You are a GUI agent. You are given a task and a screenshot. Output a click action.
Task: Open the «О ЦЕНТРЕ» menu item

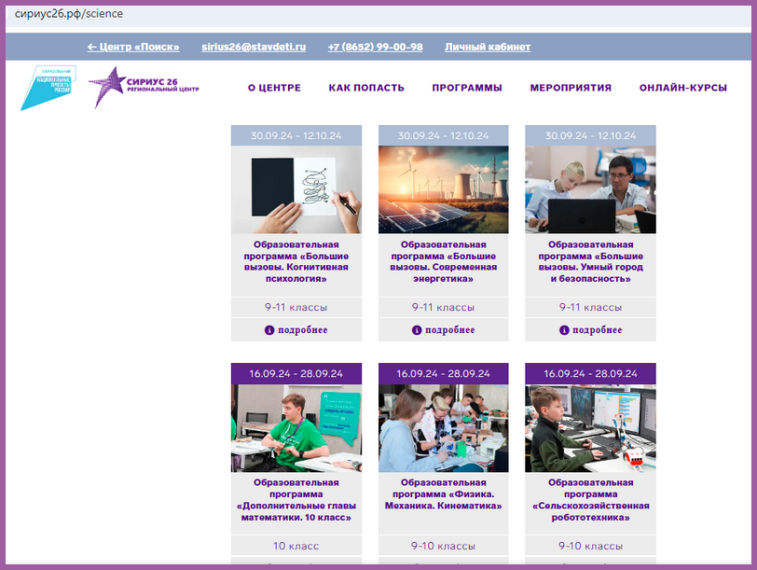click(x=274, y=88)
